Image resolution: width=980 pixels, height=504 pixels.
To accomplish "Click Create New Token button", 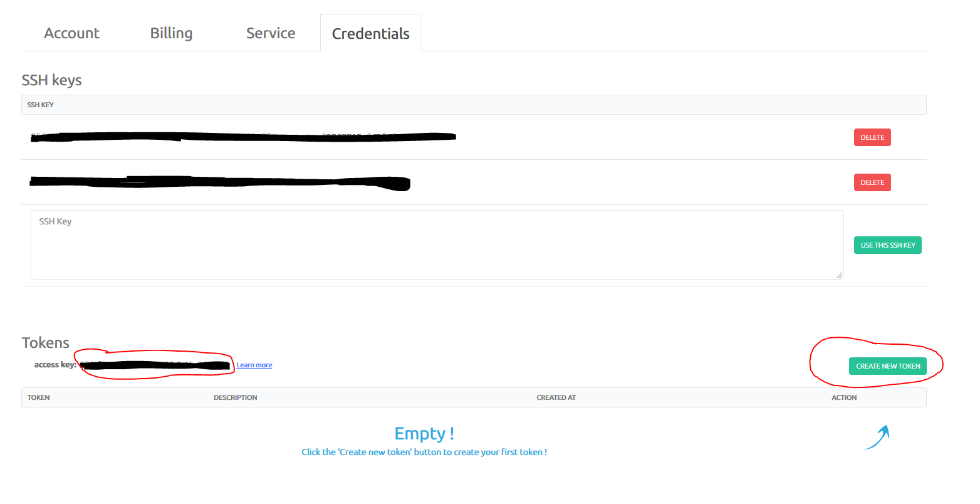I will 887,366.
